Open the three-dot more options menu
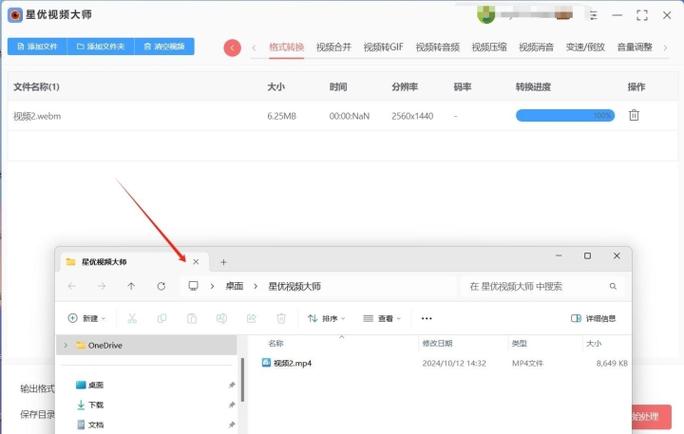The width and height of the screenshot is (684, 434). click(427, 318)
